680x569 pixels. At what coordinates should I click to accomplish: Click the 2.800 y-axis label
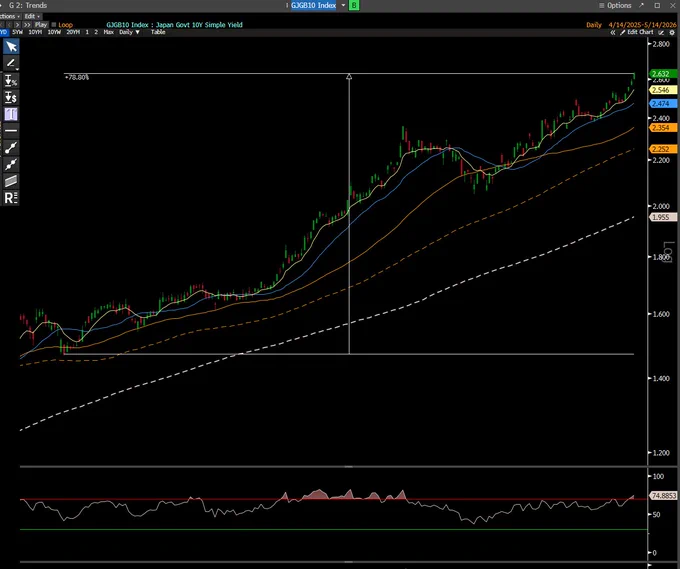click(x=660, y=44)
